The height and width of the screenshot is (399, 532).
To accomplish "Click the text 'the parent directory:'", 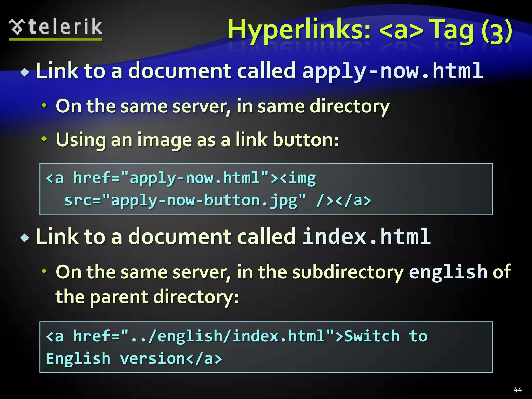I will pos(147,297).
